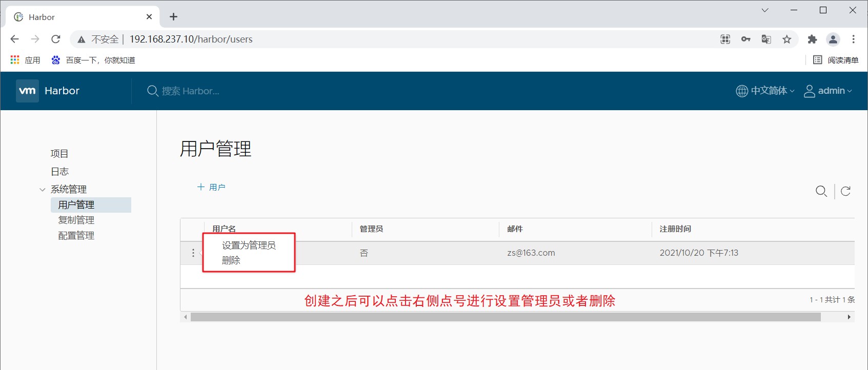
Task: Open the 中文简体 language dropdown
Action: [765, 91]
